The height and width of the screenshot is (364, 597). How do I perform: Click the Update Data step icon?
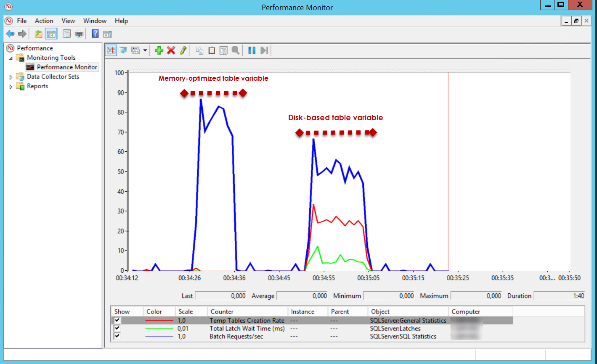(264, 50)
